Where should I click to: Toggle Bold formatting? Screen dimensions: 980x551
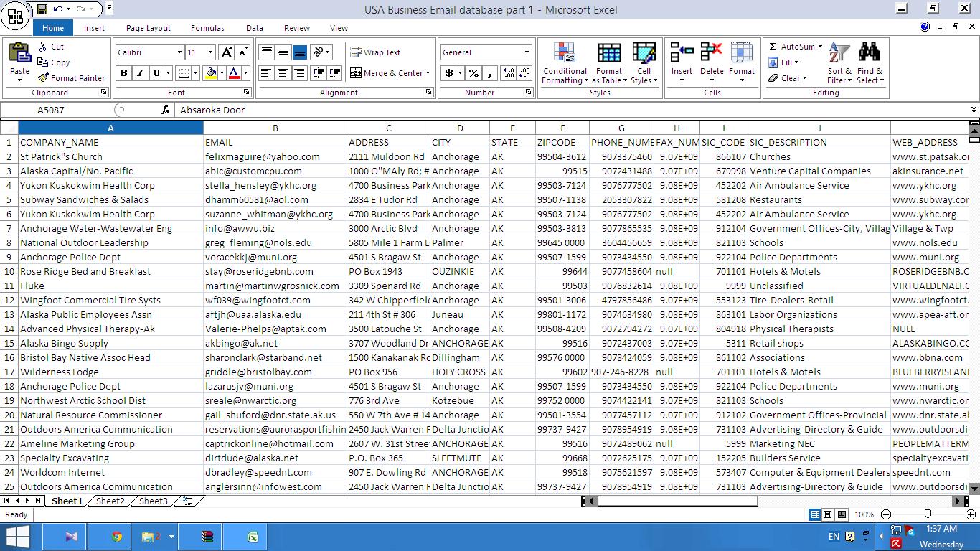click(124, 73)
